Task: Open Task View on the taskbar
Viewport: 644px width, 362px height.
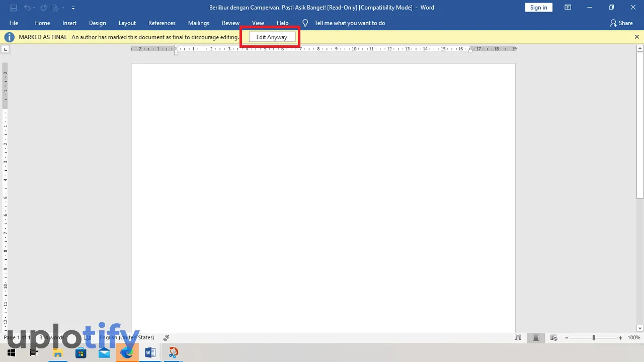Action: point(34,352)
